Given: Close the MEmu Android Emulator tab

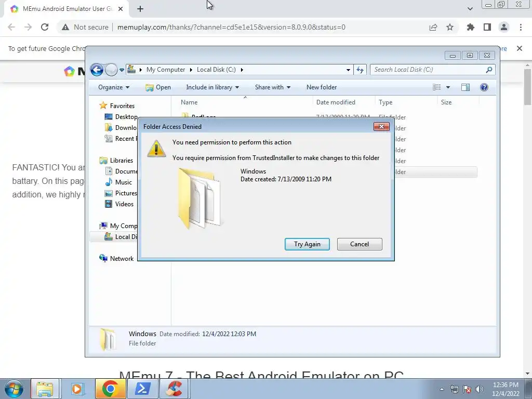Looking at the screenshot, I should tap(121, 9).
